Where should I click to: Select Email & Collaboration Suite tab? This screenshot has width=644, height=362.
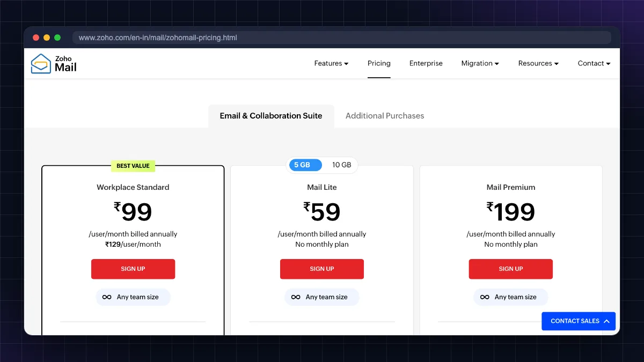click(x=271, y=116)
